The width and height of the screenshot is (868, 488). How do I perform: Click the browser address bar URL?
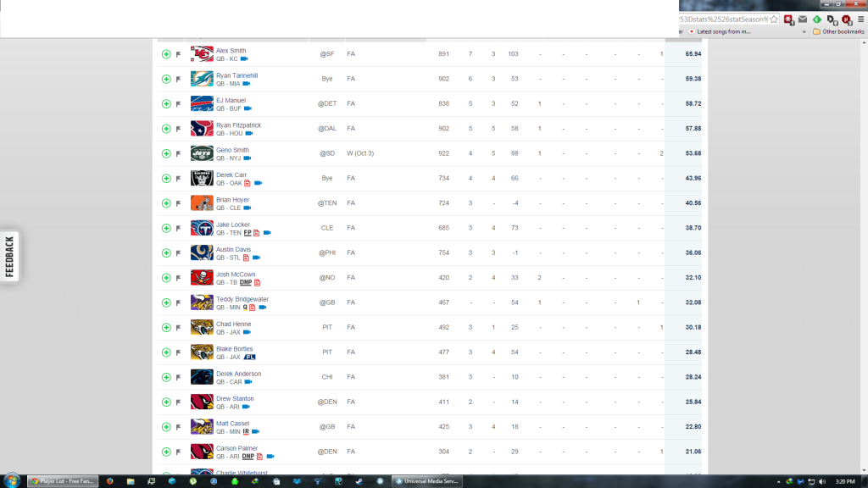pyautogui.click(x=723, y=19)
